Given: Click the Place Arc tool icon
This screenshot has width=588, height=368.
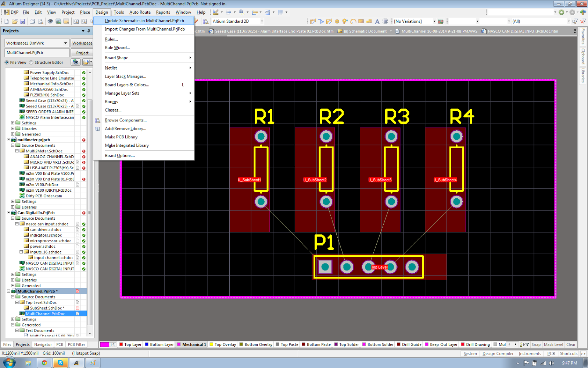Looking at the screenshot, I should pyautogui.click(x=353, y=21).
